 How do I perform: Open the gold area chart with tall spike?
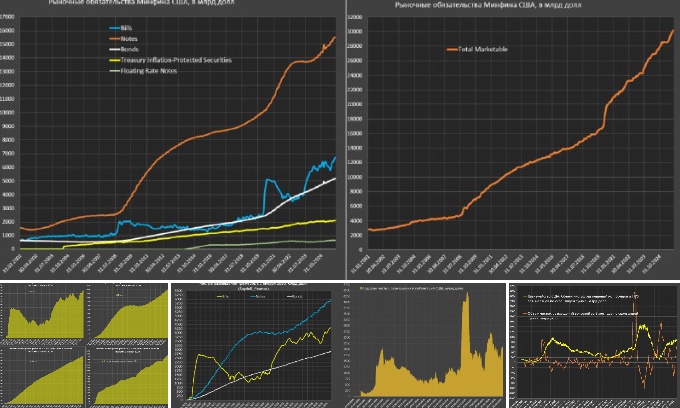tap(424, 345)
